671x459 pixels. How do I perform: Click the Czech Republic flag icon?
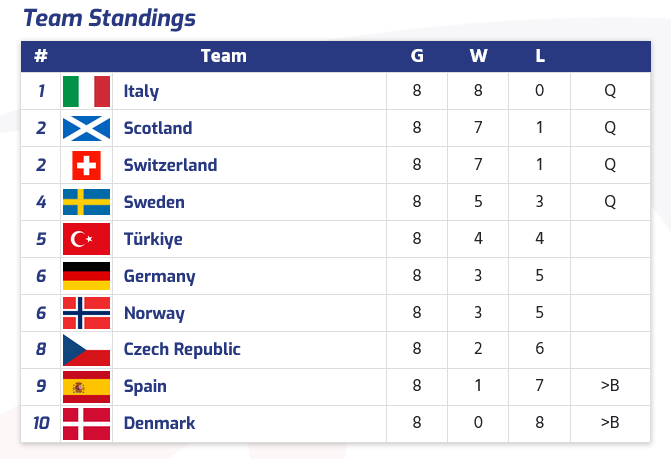click(x=86, y=350)
